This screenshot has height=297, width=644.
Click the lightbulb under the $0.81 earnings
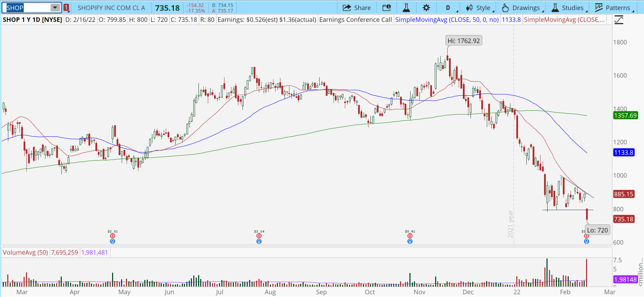coord(410,241)
